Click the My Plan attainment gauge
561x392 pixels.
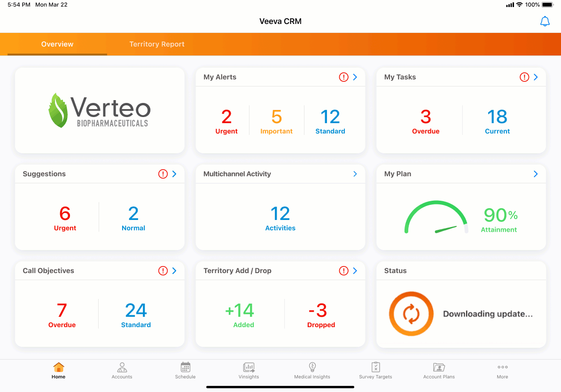click(x=436, y=218)
